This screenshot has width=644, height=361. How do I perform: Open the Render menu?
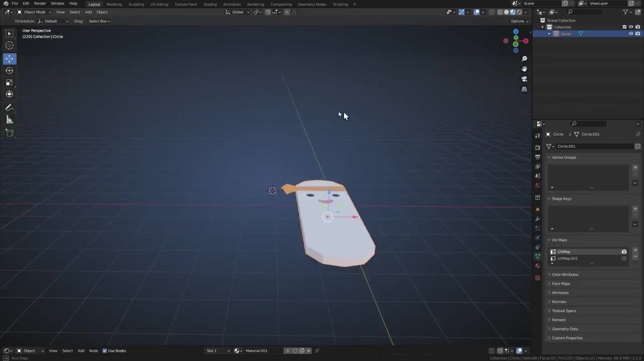[x=40, y=4]
